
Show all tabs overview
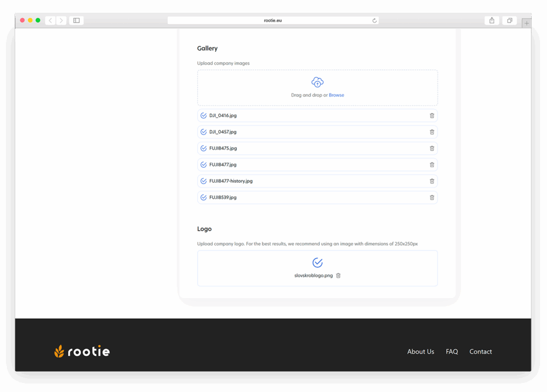tap(510, 20)
